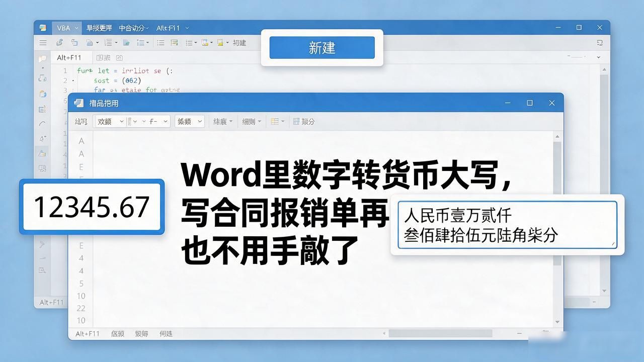Open the f- dropdown in front toolbar
The width and height of the screenshot is (644, 362).
click(x=159, y=121)
